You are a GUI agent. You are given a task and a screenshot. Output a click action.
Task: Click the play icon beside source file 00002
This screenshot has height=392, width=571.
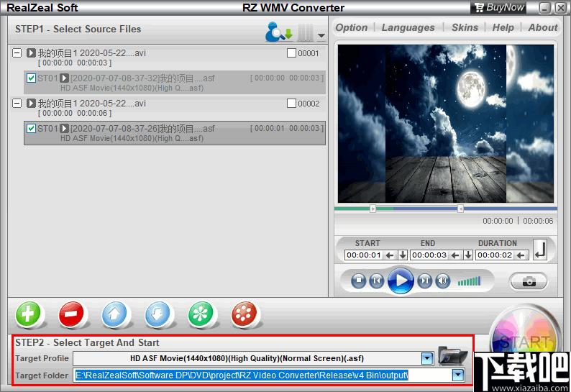point(31,103)
